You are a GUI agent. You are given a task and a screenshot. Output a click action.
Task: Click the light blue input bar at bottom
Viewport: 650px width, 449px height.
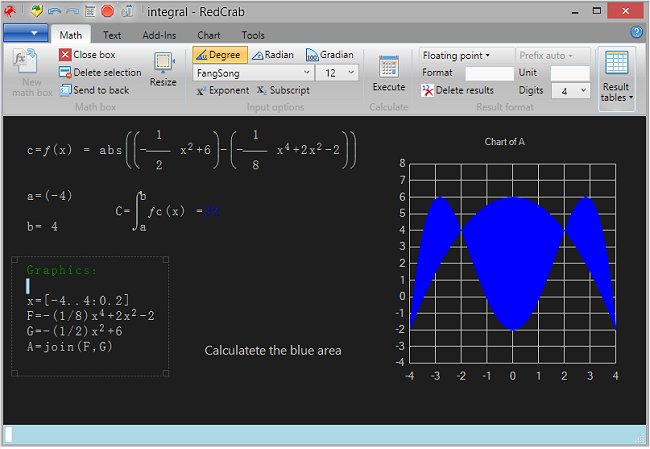pyautogui.click(x=324, y=435)
